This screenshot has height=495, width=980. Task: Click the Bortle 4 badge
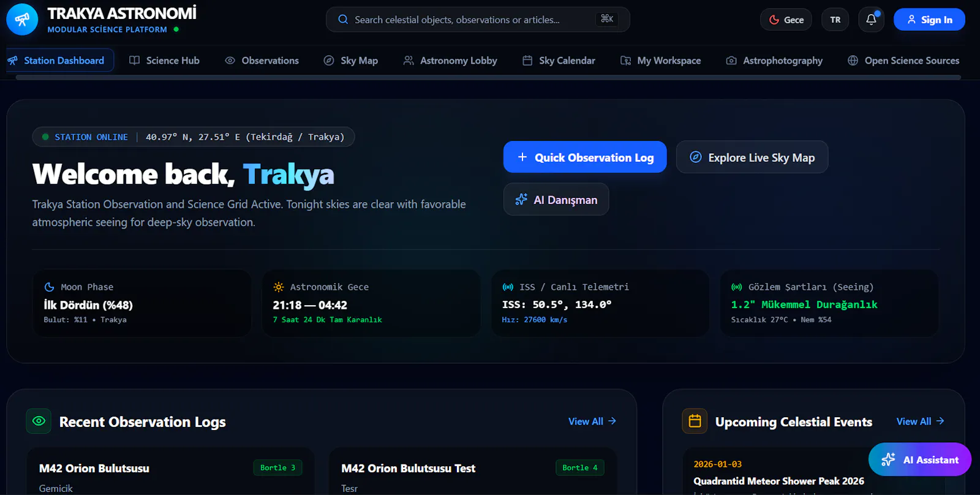579,467
